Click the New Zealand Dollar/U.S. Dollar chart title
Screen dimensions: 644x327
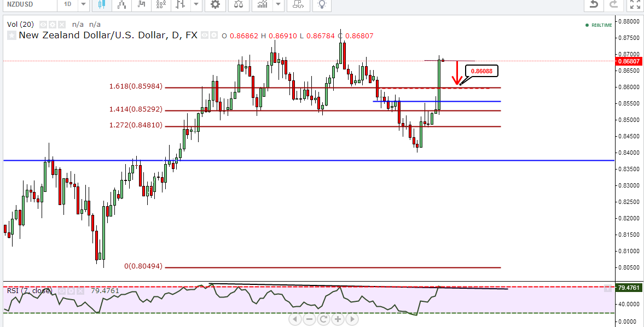coord(108,36)
